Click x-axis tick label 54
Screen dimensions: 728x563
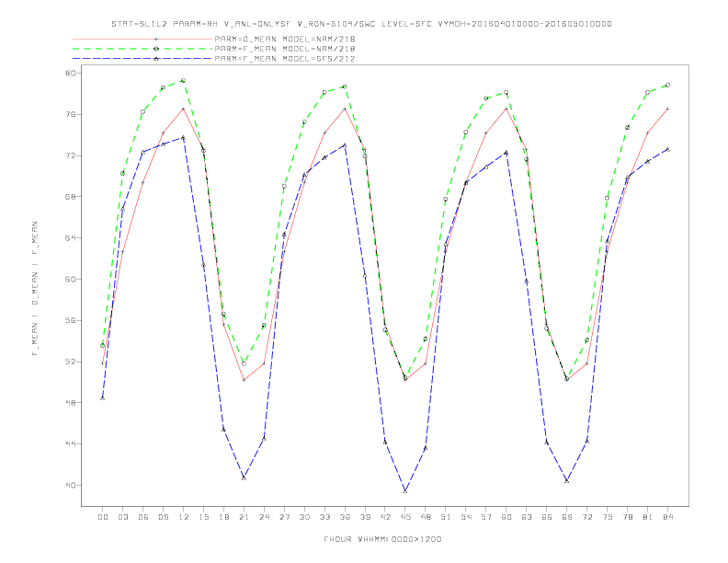coord(466,517)
